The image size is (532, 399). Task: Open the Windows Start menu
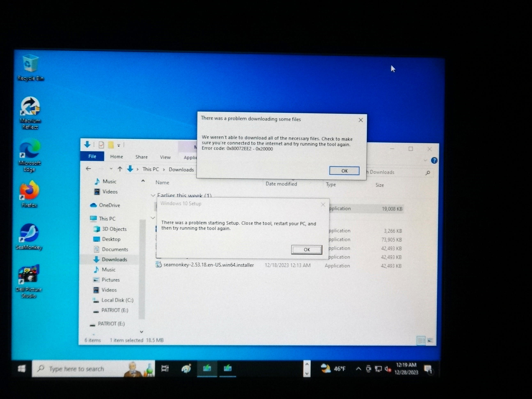point(22,369)
